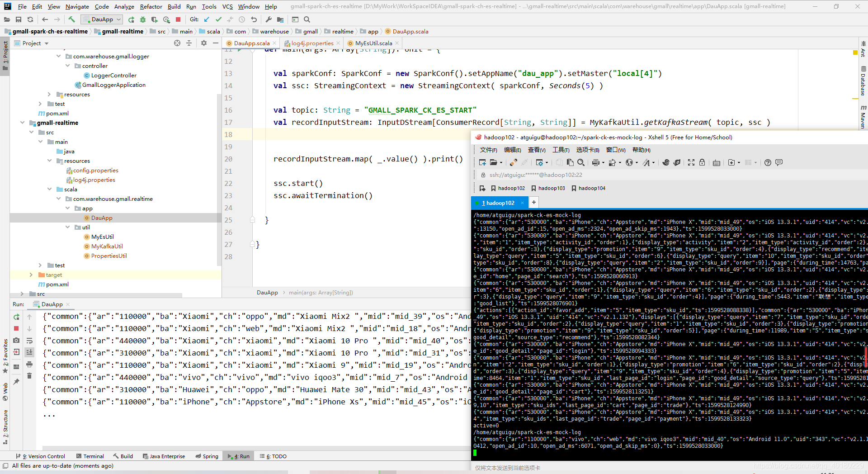The width and height of the screenshot is (868, 474).
Task: Toggle Pin Tab in Run panel
Action: [x=16, y=382]
